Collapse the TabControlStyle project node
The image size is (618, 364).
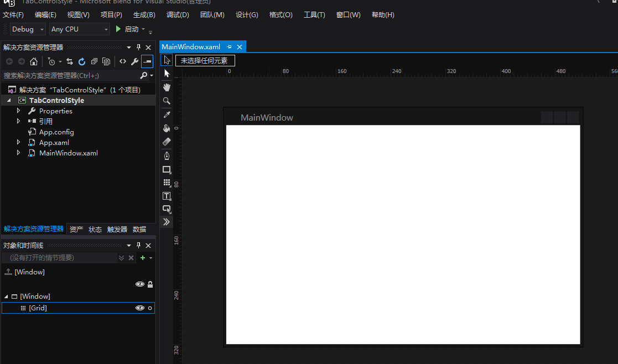coord(9,101)
